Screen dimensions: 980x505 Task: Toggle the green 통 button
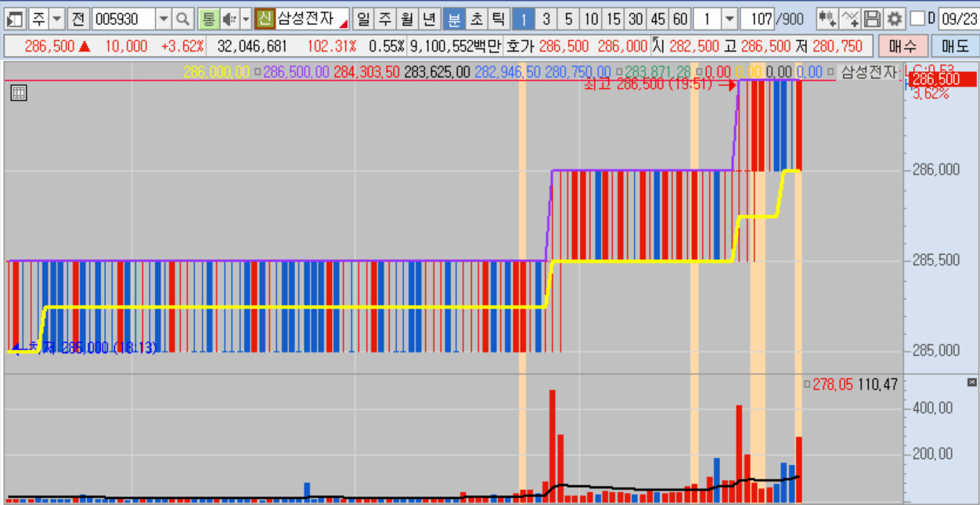(208, 18)
